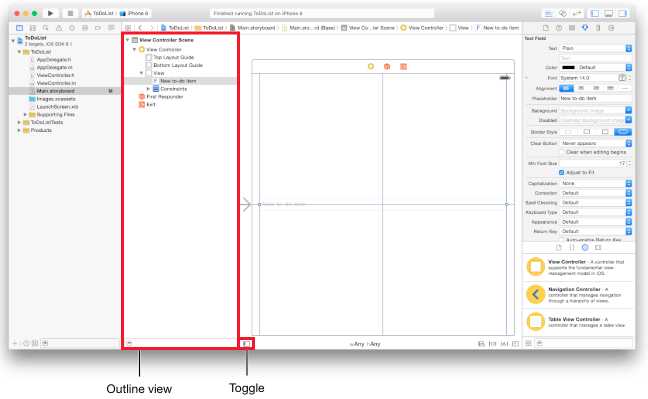Open the Find navigator magnifier icon
The image size is (648, 399).
pos(45,28)
